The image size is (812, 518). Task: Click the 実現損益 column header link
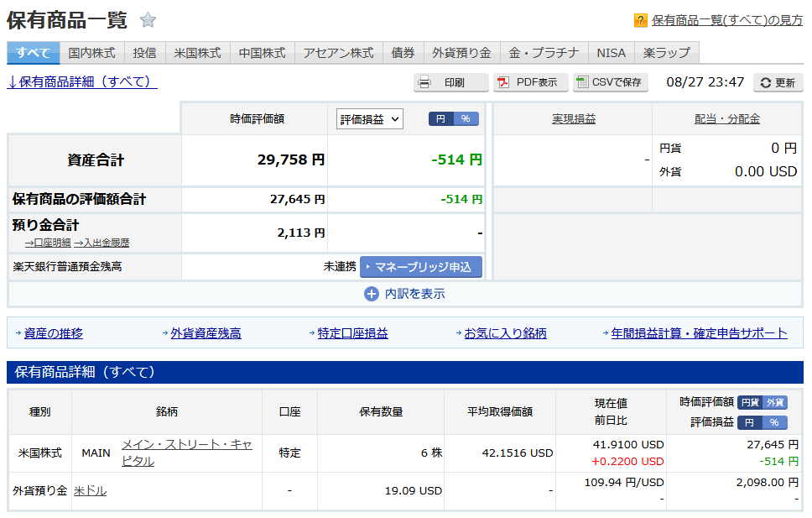tap(574, 119)
